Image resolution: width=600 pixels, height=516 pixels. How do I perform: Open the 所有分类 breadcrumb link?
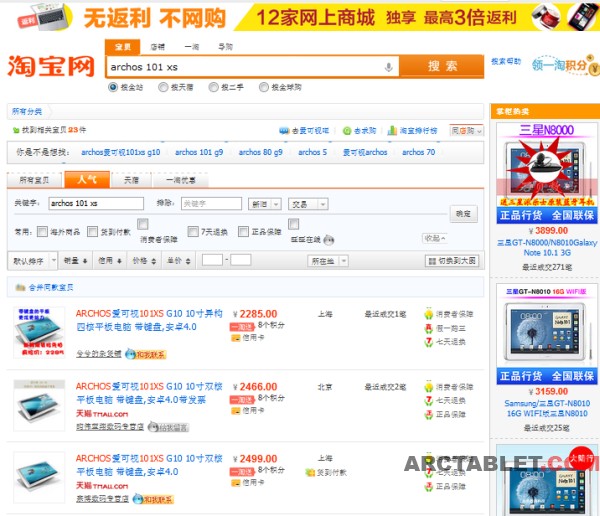pyautogui.click(x=27, y=111)
